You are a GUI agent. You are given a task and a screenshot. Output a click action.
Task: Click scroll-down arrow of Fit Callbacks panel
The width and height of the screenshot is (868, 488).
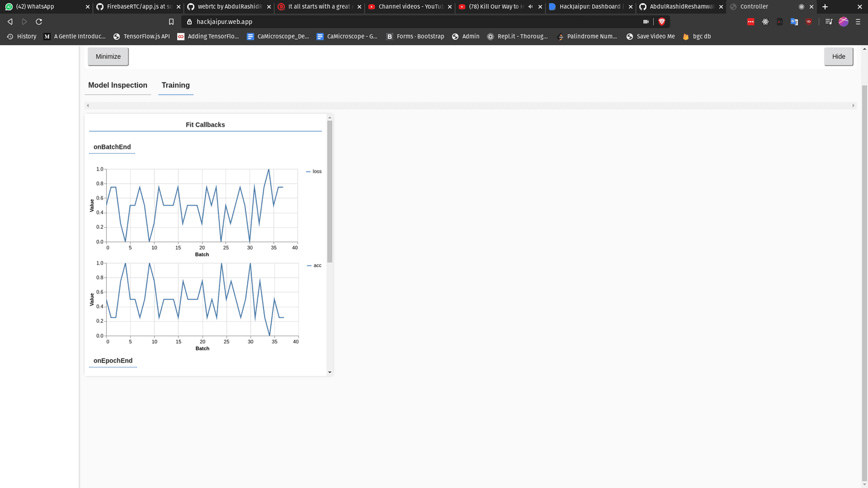pyautogui.click(x=330, y=372)
